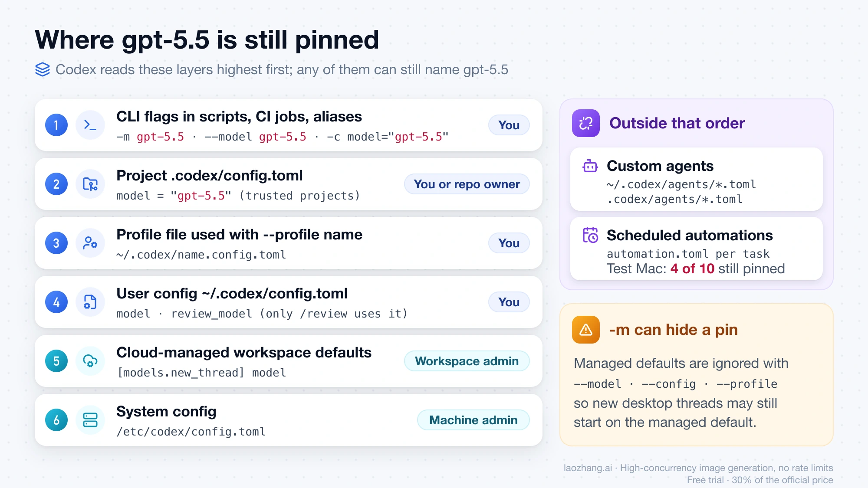This screenshot has width=868, height=488.
Task: Click the orange warning triangle icon
Action: point(586,330)
